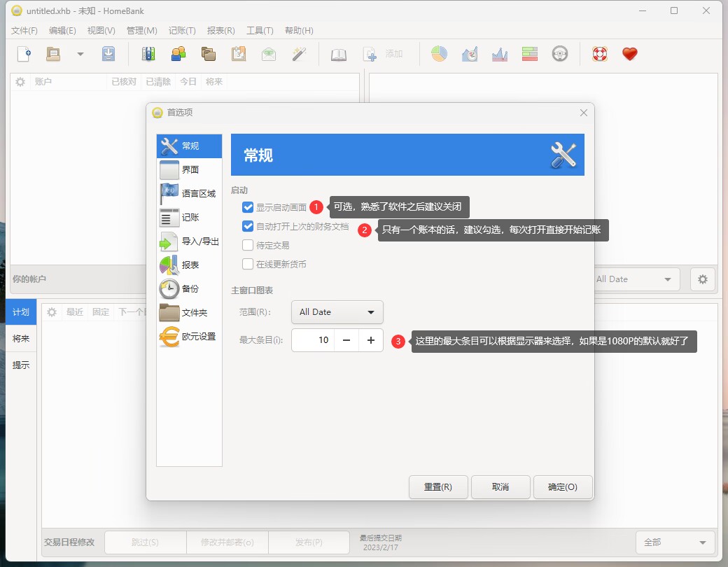Click the 确定(O) button
The height and width of the screenshot is (567, 728).
563,487
